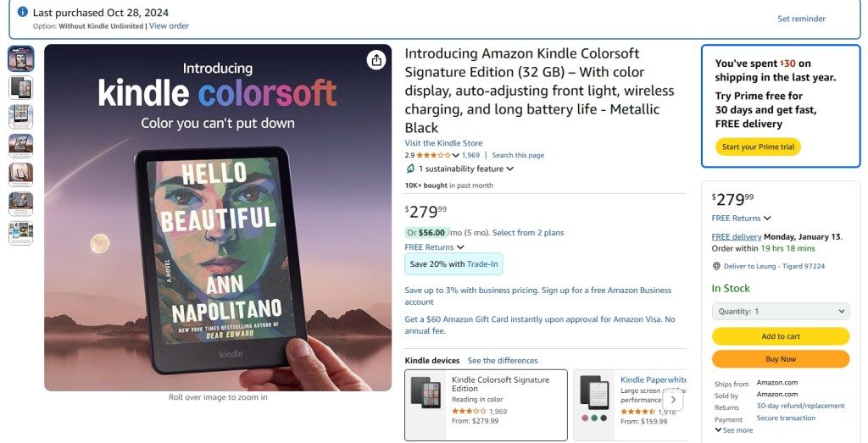Image resolution: width=868 pixels, height=443 pixels.
Task: Click the sustainability leaf icon
Action: (x=410, y=169)
